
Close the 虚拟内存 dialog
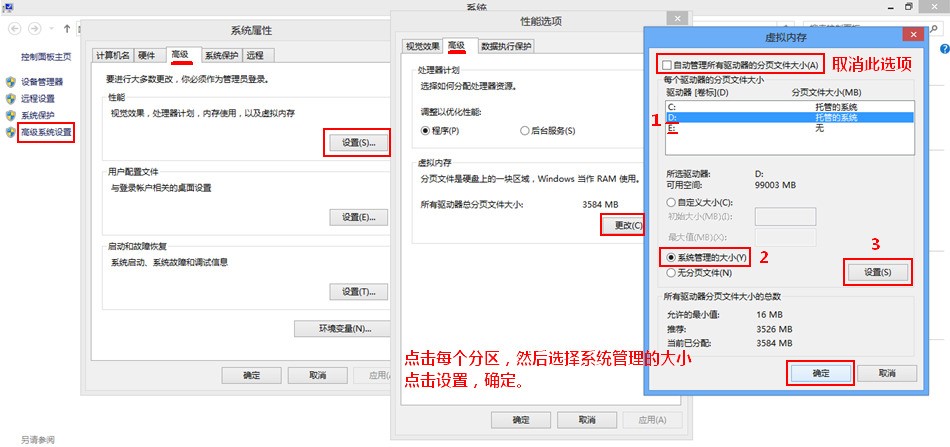click(x=913, y=35)
